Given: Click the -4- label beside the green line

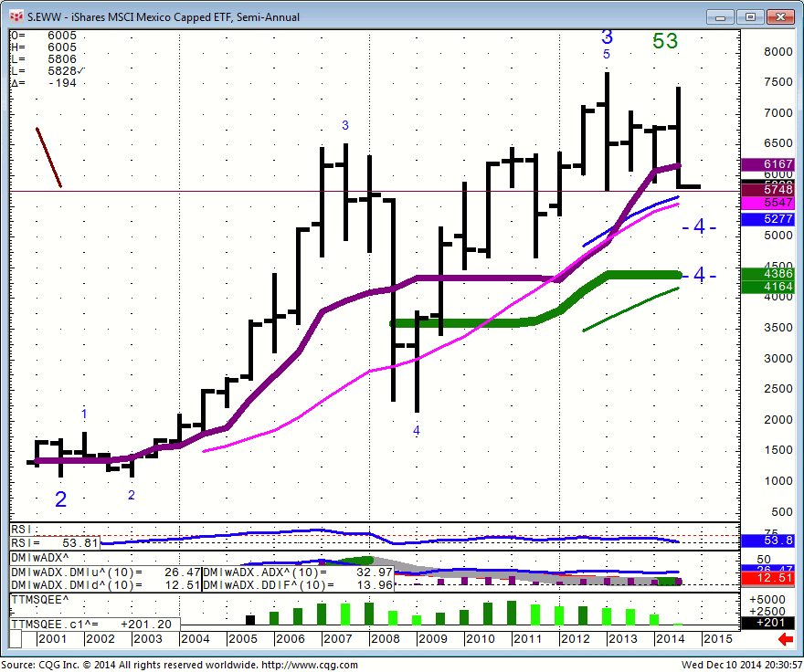Looking at the screenshot, I should (x=700, y=275).
